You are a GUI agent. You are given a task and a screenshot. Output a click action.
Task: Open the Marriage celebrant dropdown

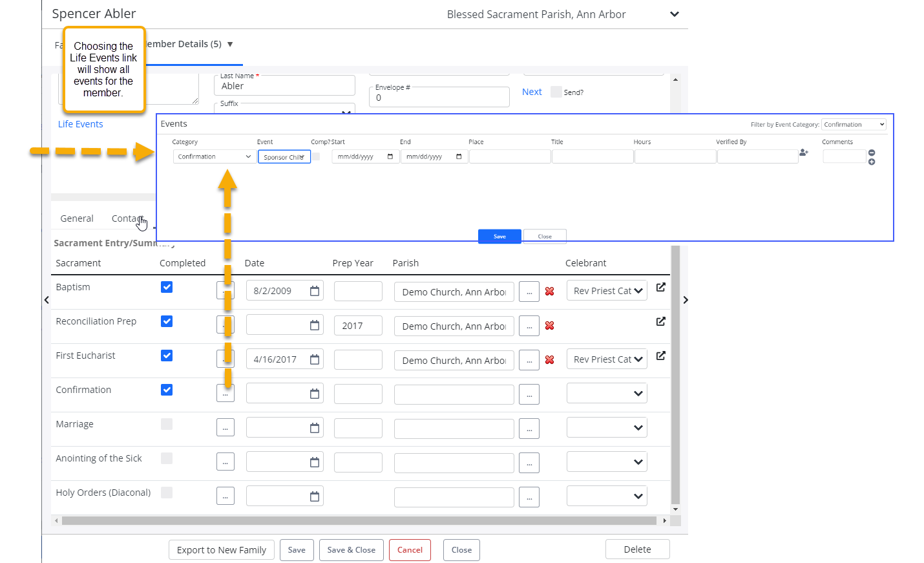(x=607, y=428)
